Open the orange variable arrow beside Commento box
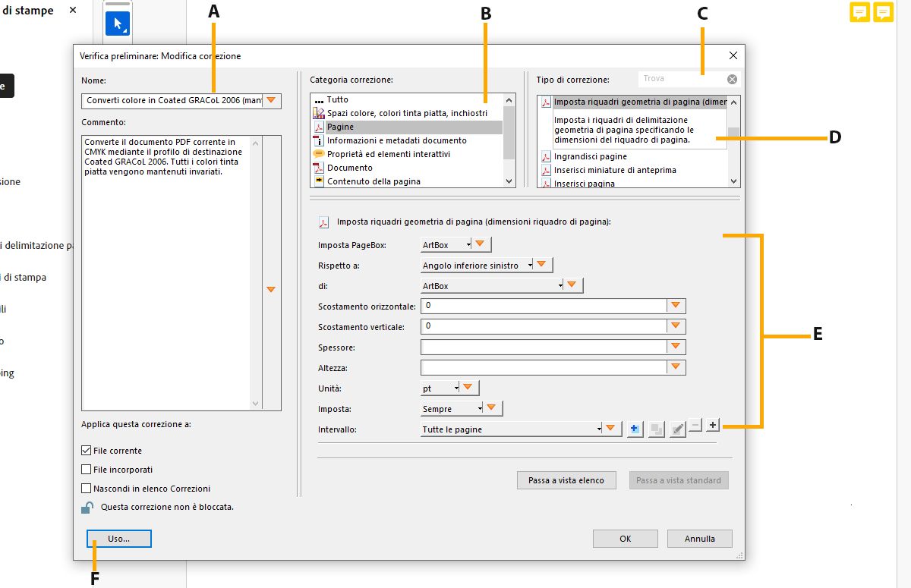Screen dimensions: 911x588 [271, 289]
